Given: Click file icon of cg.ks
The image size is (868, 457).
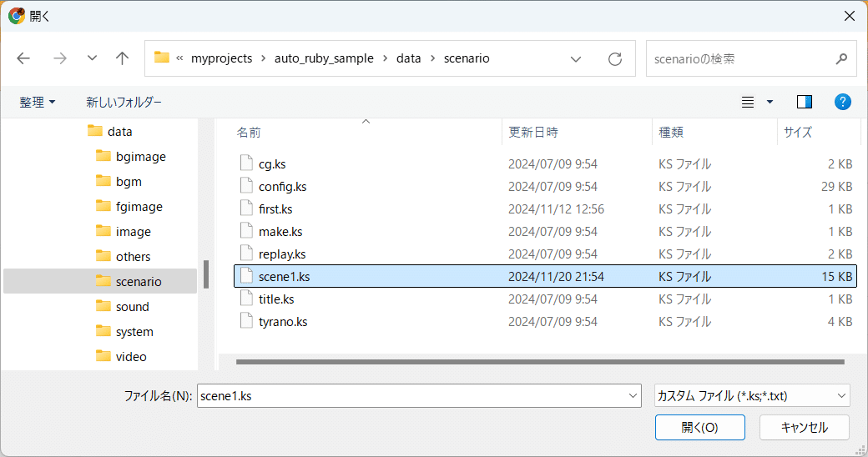Looking at the screenshot, I should [x=246, y=163].
